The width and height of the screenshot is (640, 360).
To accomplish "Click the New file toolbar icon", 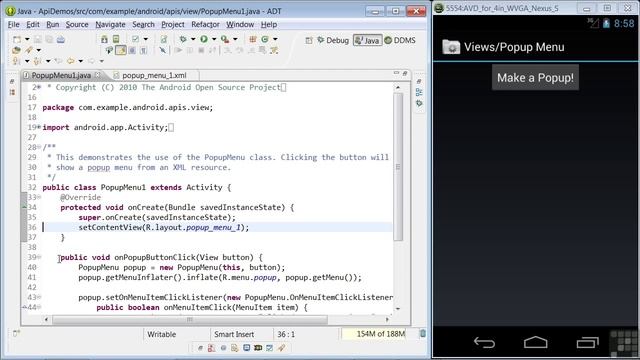I will [x=17, y=40].
